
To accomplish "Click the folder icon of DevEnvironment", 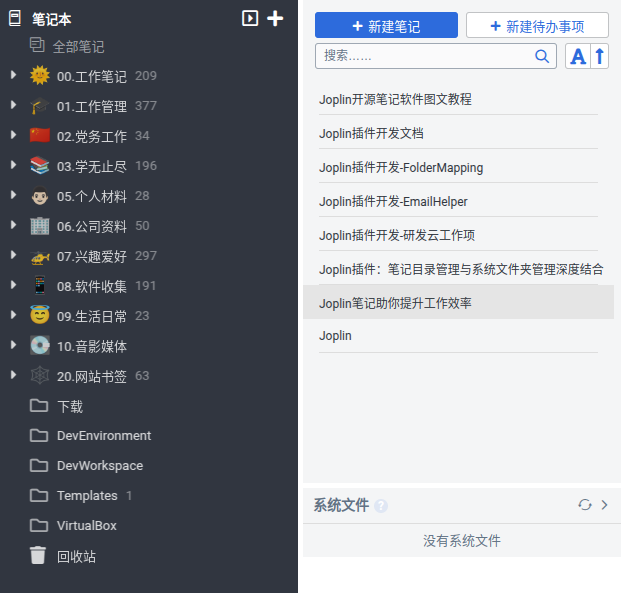I will 39,435.
